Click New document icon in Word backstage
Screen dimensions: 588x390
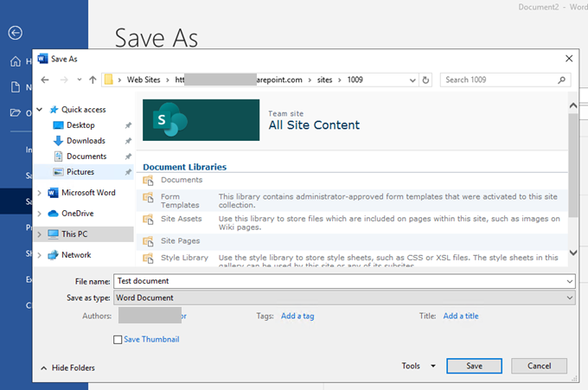coord(16,87)
